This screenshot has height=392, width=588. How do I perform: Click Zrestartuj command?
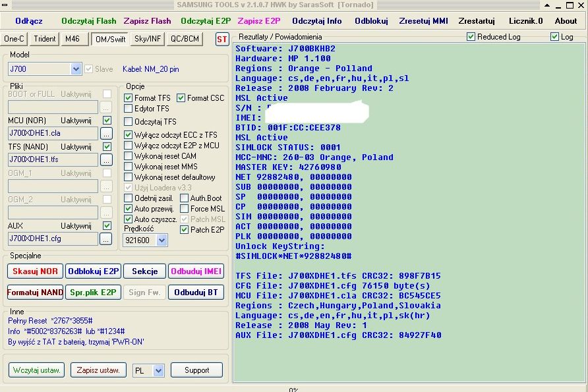(x=477, y=21)
